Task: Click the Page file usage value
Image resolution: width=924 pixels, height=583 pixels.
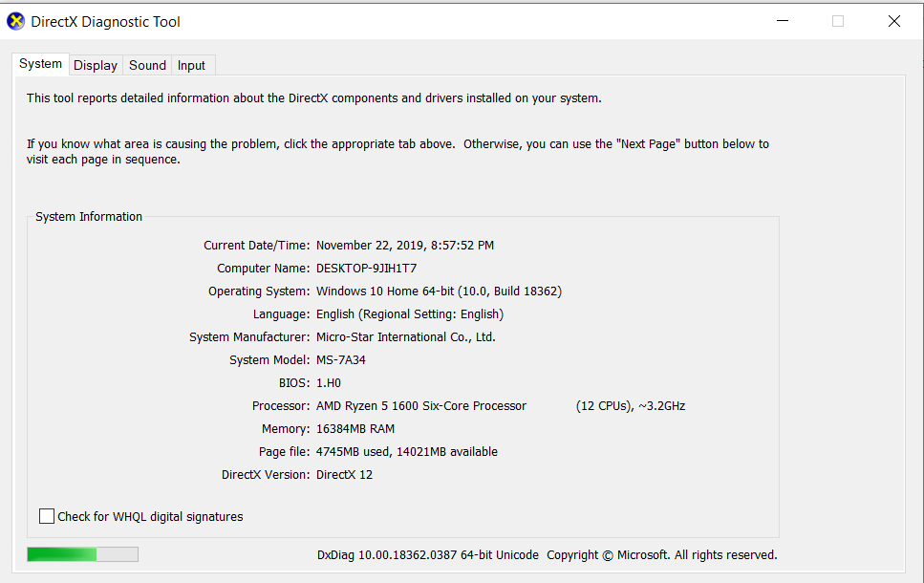Action: [x=407, y=452]
